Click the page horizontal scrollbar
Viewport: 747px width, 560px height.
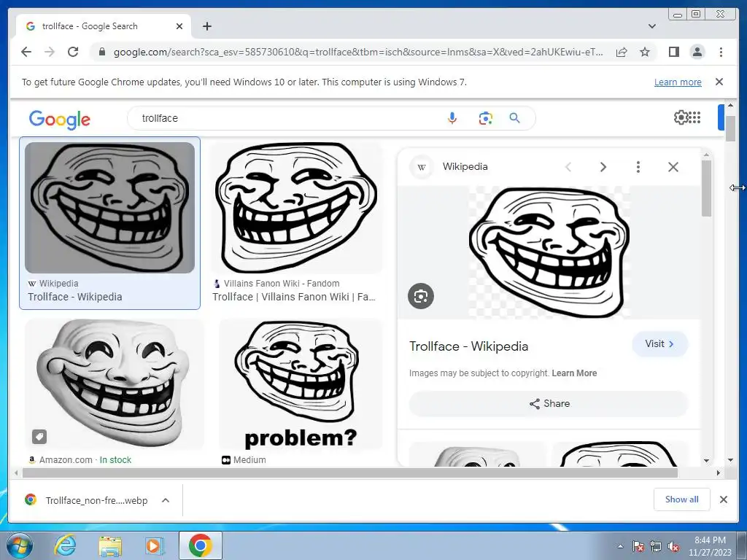(x=350, y=472)
